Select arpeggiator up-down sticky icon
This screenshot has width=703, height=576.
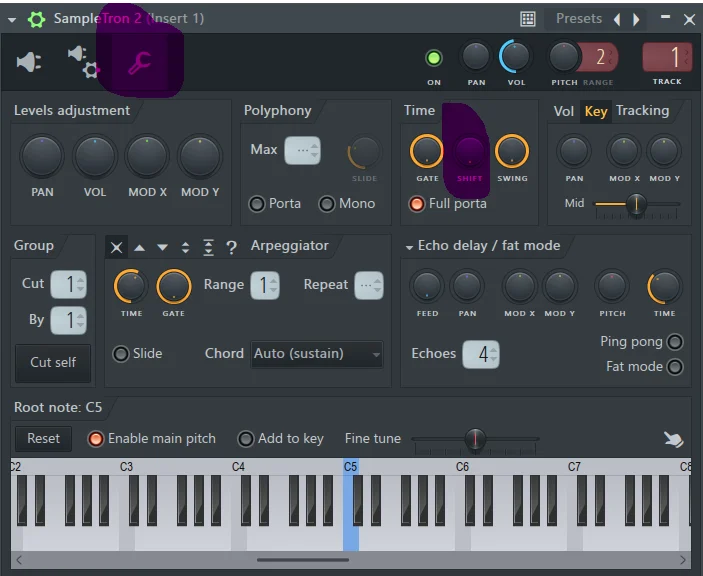pyautogui.click(x=208, y=247)
